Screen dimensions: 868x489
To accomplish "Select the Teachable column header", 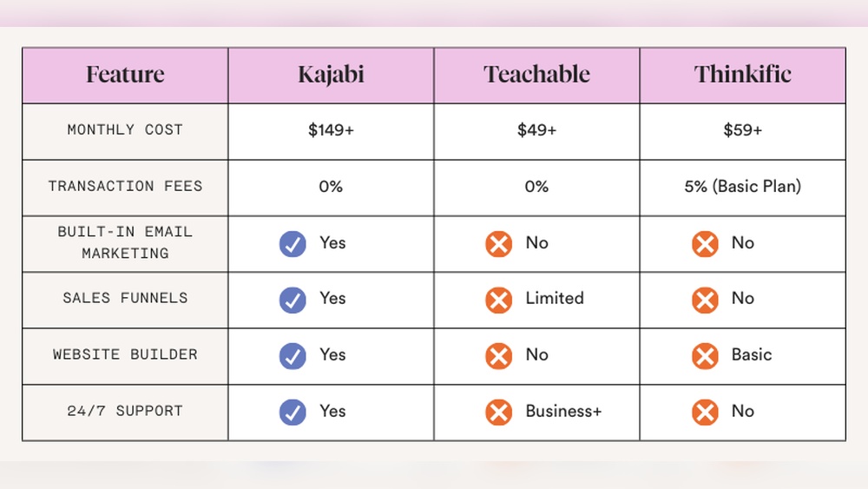I will pyautogui.click(x=536, y=75).
